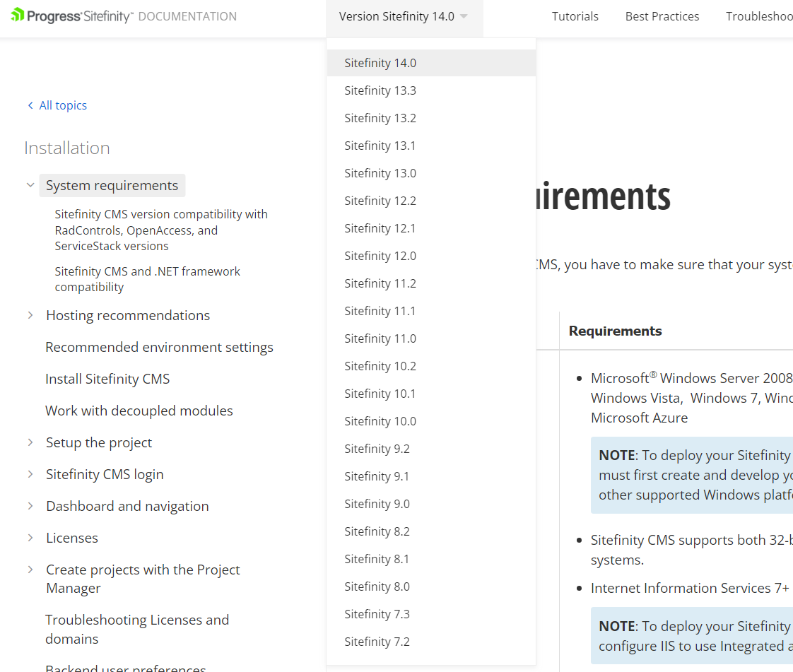Open the Version Sitefinity 14.0 dropdown
This screenshot has height=672, width=793.
coord(404,17)
